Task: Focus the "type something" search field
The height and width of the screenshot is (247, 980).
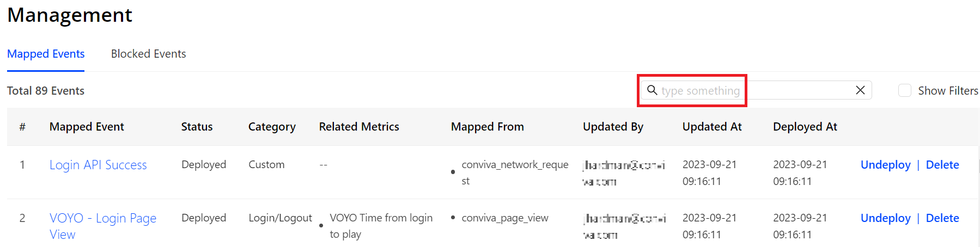Action: [752, 90]
